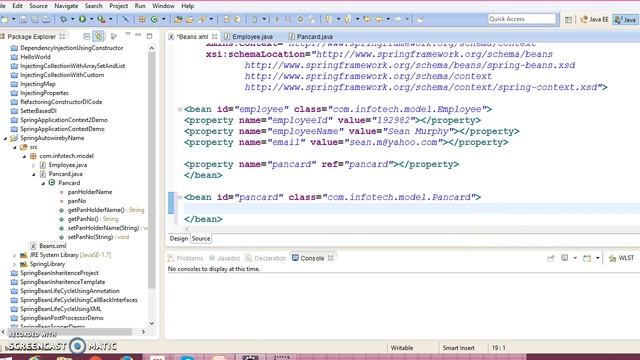Click the New Java Package icon
Image resolution: width=640 pixels, height=360 pixels.
click(142, 19)
